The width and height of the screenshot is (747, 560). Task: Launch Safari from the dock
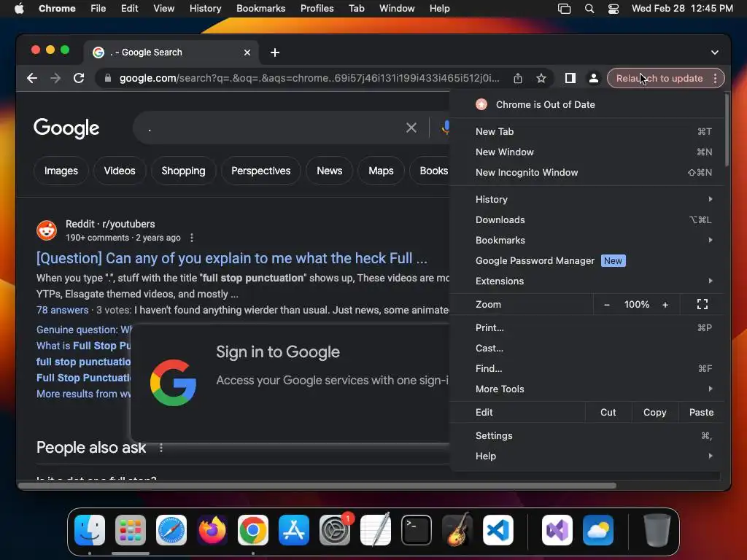pyautogui.click(x=171, y=530)
